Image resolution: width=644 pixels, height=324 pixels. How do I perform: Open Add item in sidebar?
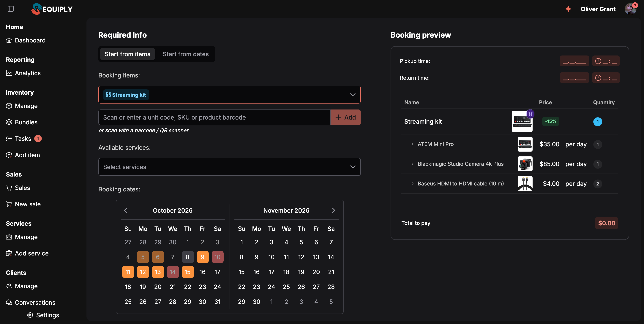(x=23, y=155)
